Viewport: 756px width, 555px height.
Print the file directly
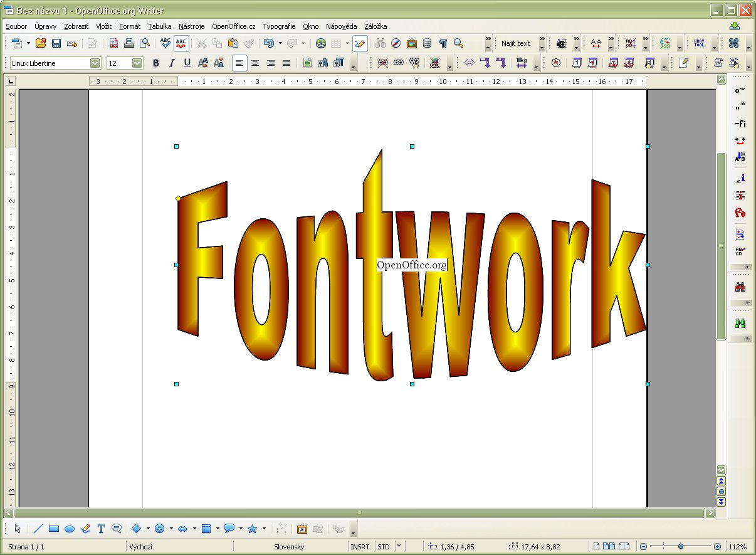(129, 43)
